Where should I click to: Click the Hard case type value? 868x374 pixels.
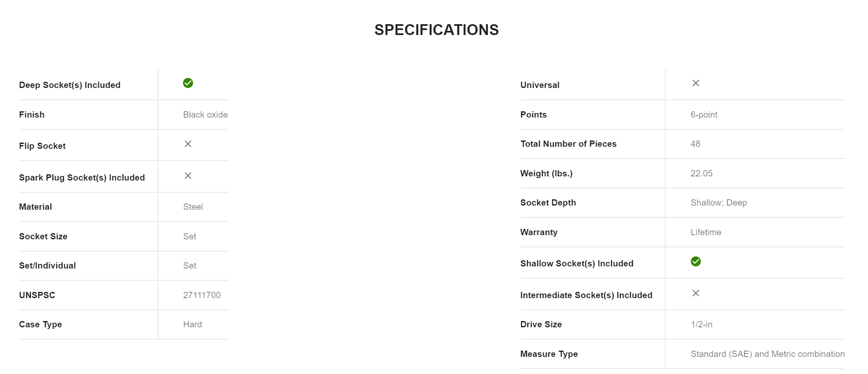click(192, 324)
